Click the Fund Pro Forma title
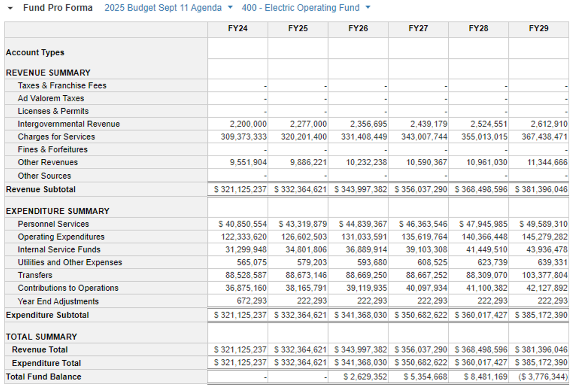This screenshot has width=575, height=392. (x=58, y=8)
